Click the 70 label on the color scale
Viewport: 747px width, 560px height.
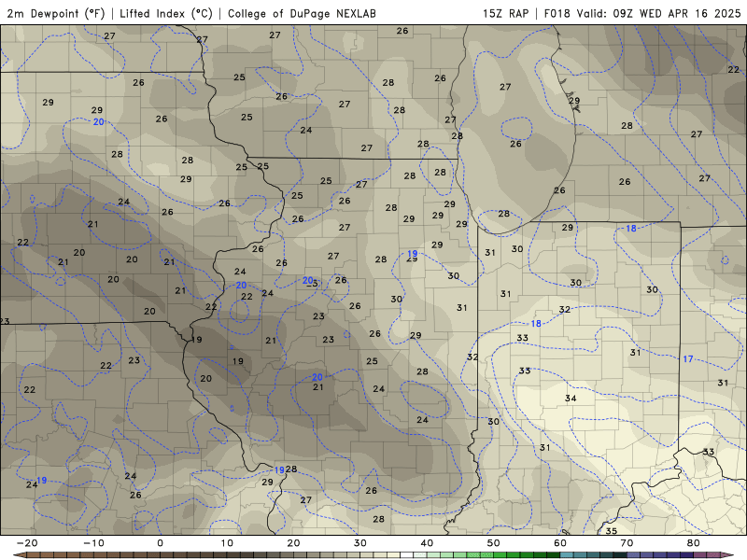[x=627, y=543]
